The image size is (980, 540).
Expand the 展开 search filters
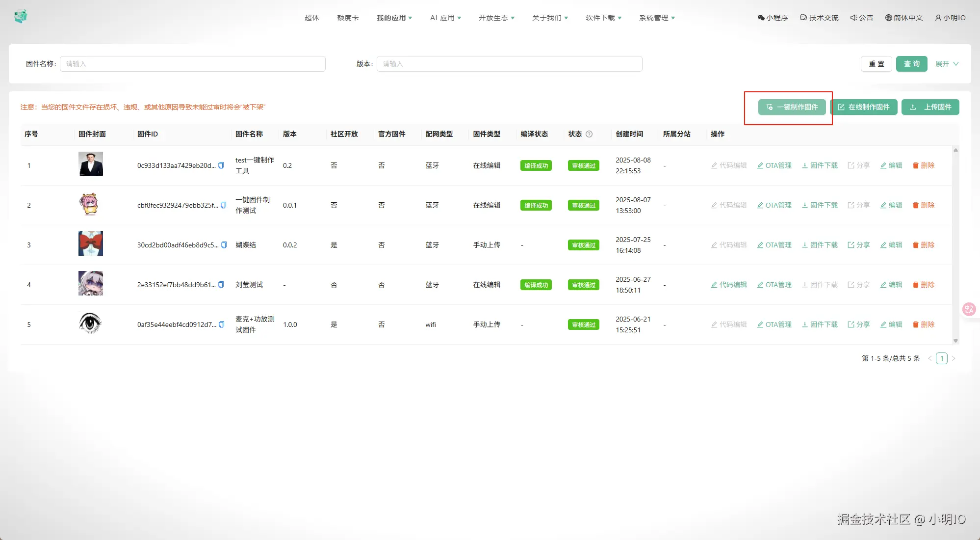coord(947,64)
